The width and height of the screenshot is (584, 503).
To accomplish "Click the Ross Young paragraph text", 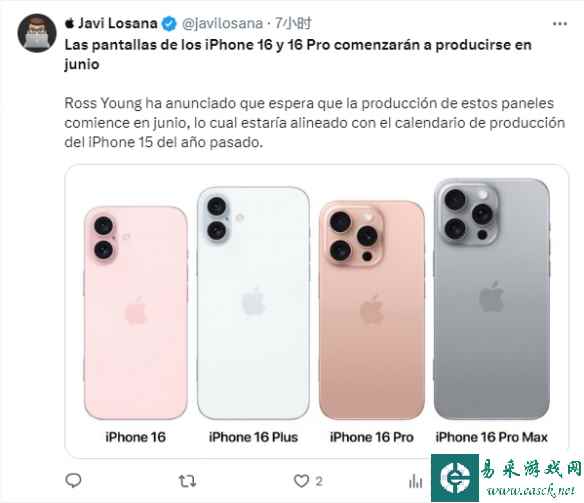I will tap(315, 122).
